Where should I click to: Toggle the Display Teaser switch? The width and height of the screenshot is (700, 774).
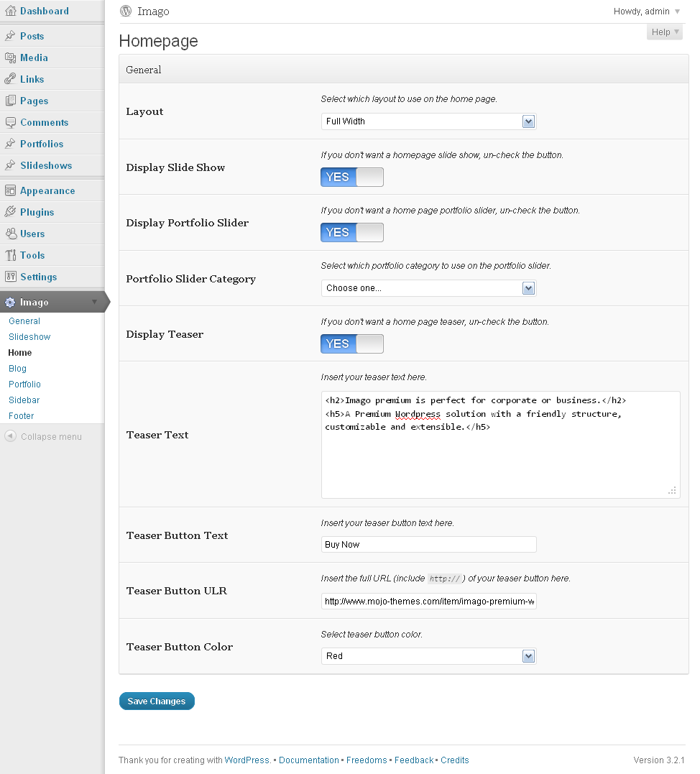[352, 344]
